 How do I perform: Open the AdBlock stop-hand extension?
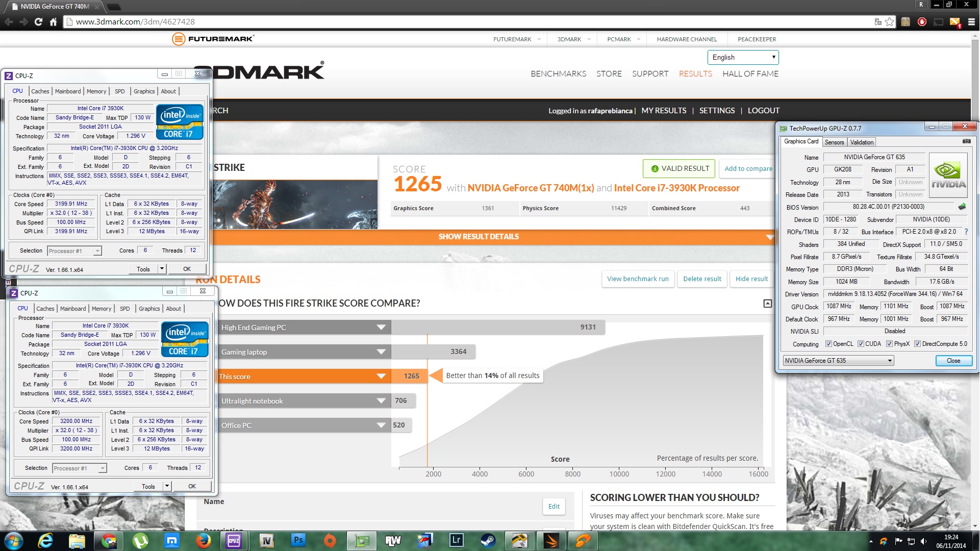click(x=922, y=21)
